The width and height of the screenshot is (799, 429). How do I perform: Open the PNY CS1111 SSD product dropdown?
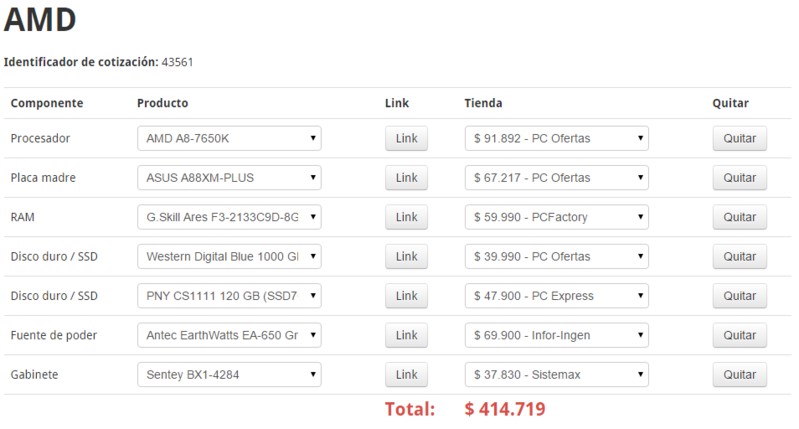point(229,296)
